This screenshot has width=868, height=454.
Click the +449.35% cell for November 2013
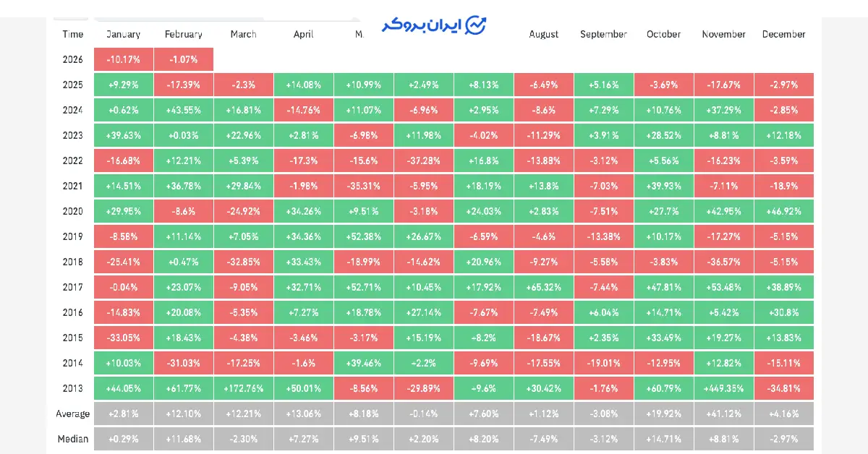(723, 388)
